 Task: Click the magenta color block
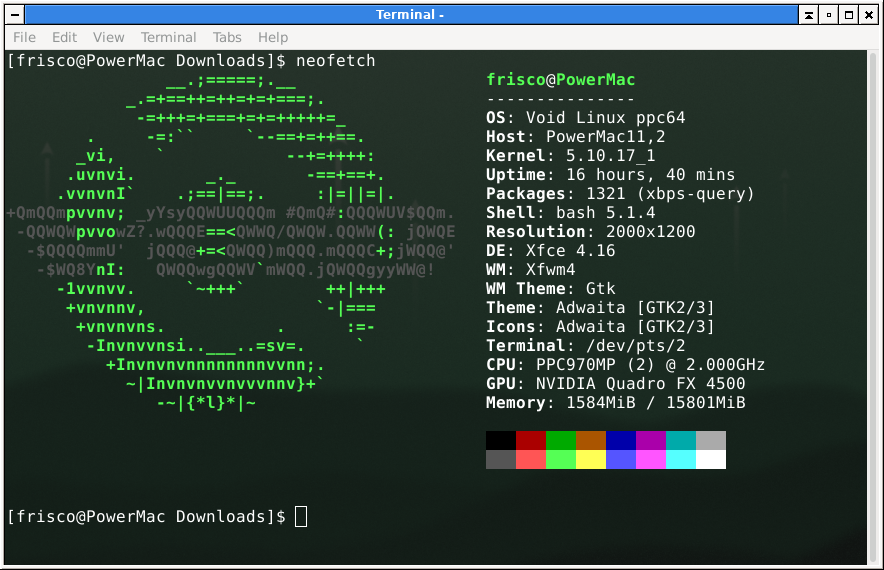(651, 459)
